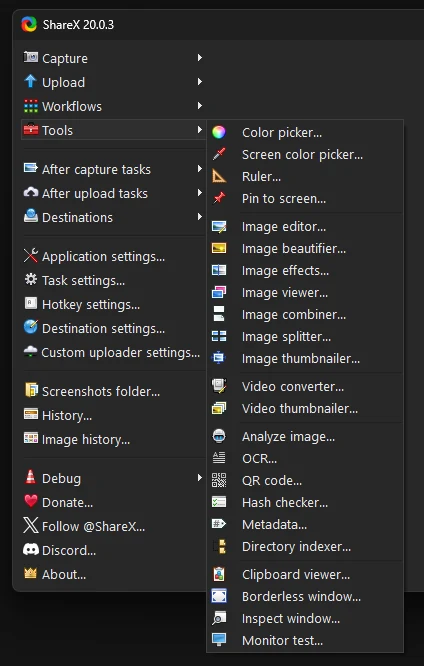Select the After capture tasks label
Viewport: 424px width, 666px height.
point(96,169)
